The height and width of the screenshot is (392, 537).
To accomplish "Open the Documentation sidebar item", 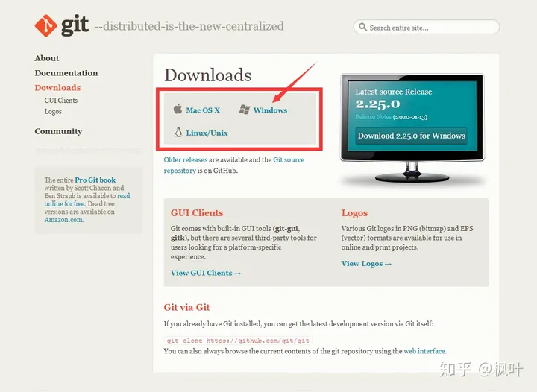I will click(66, 73).
